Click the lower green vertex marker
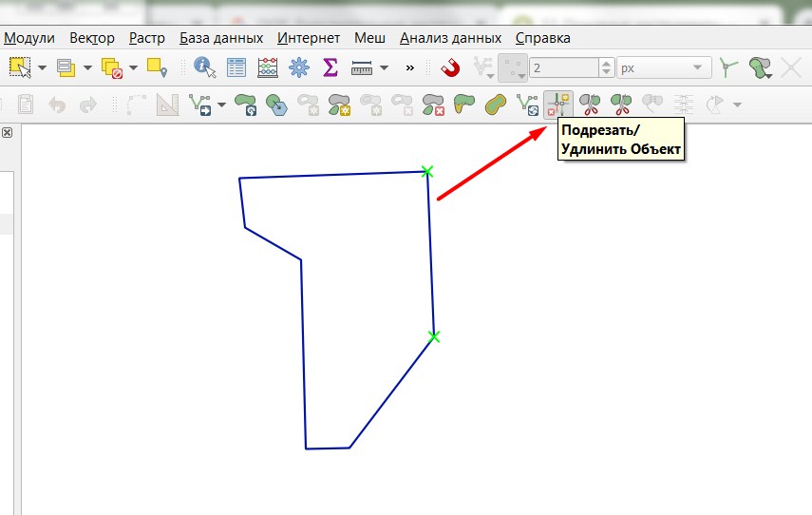 click(x=434, y=336)
